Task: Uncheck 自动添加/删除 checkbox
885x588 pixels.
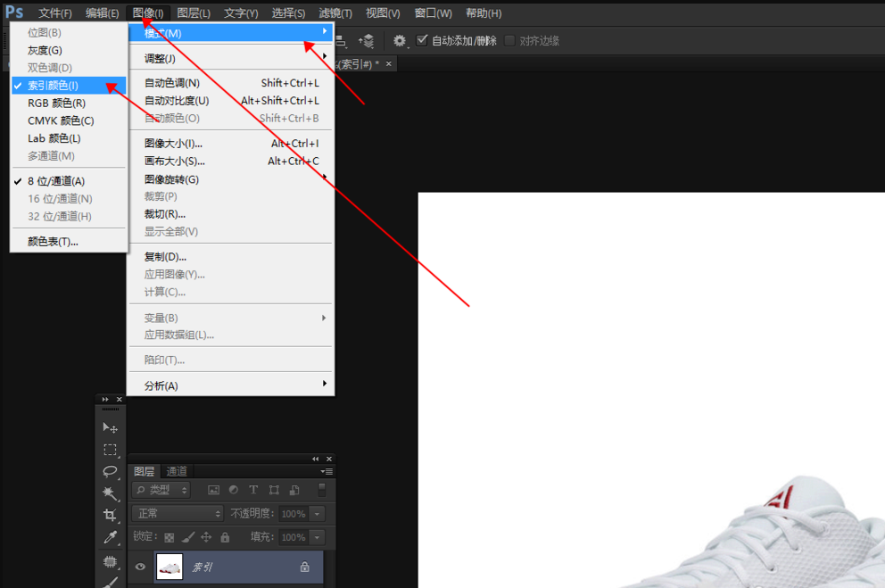Action: pyautogui.click(x=422, y=40)
